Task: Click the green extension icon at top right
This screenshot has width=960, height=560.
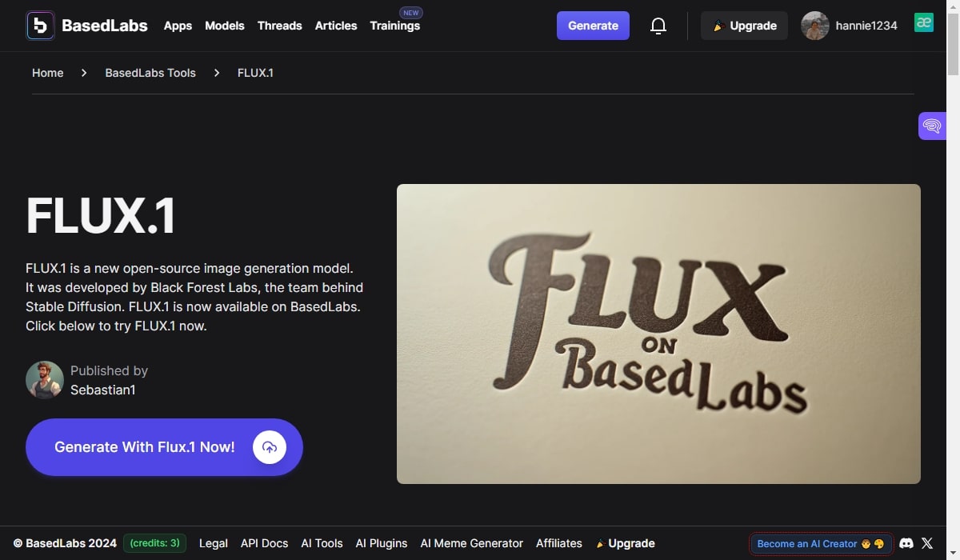Action: click(924, 23)
